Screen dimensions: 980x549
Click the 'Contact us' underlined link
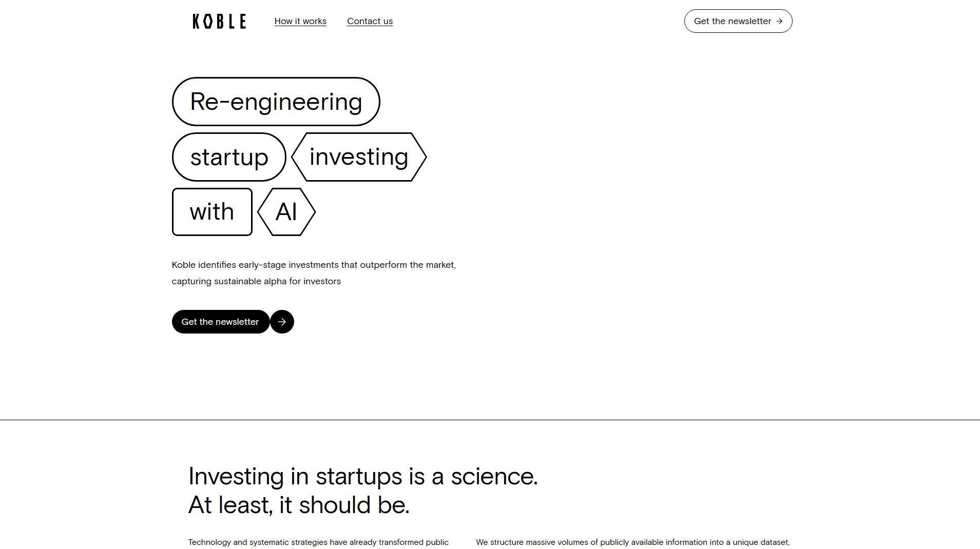[x=370, y=21]
